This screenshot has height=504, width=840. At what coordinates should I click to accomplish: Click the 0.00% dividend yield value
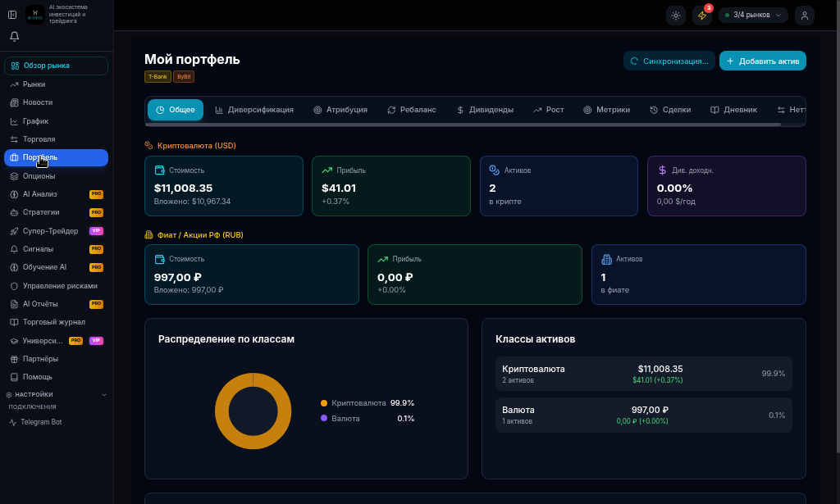click(x=674, y=188)
